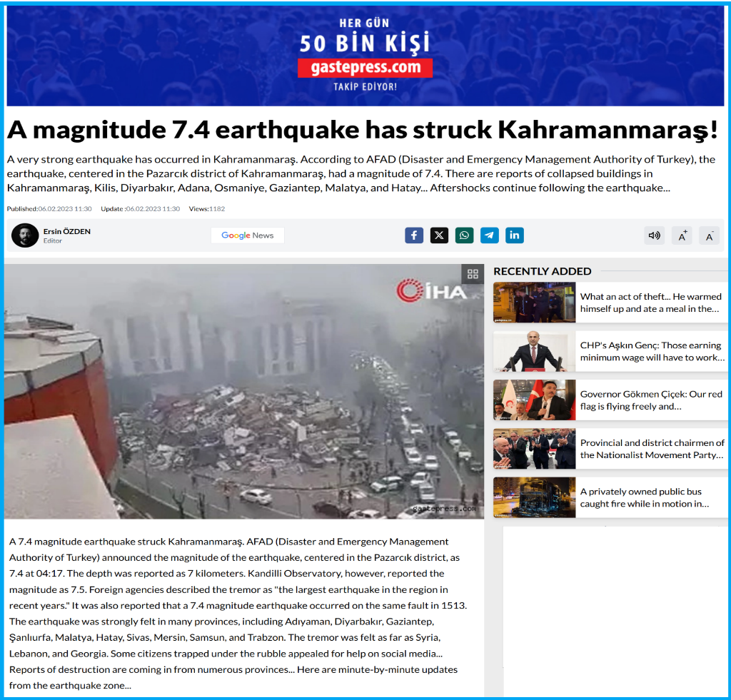731x700 pixels.
Task: Share article via Telegram
Action: pos(490,235)
